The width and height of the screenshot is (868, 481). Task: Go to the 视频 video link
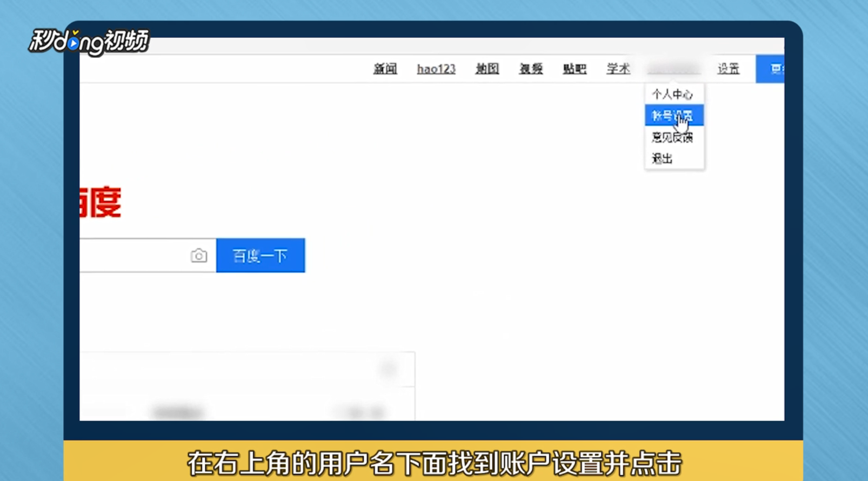531,69
